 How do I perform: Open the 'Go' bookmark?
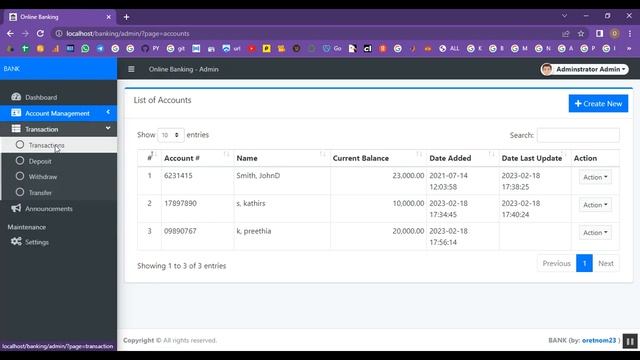click(x=332, y=49)
